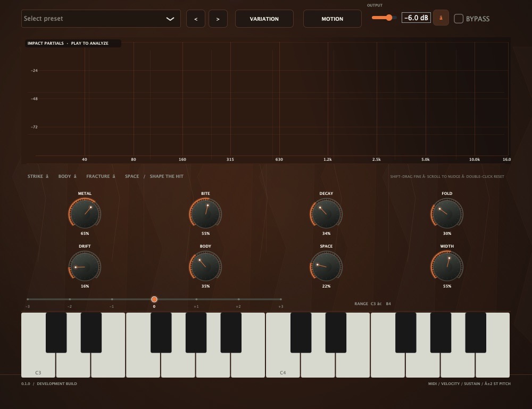Adjust the OUTPUT level slider
This screenshot has height=409, width=532.
[384, 18]
